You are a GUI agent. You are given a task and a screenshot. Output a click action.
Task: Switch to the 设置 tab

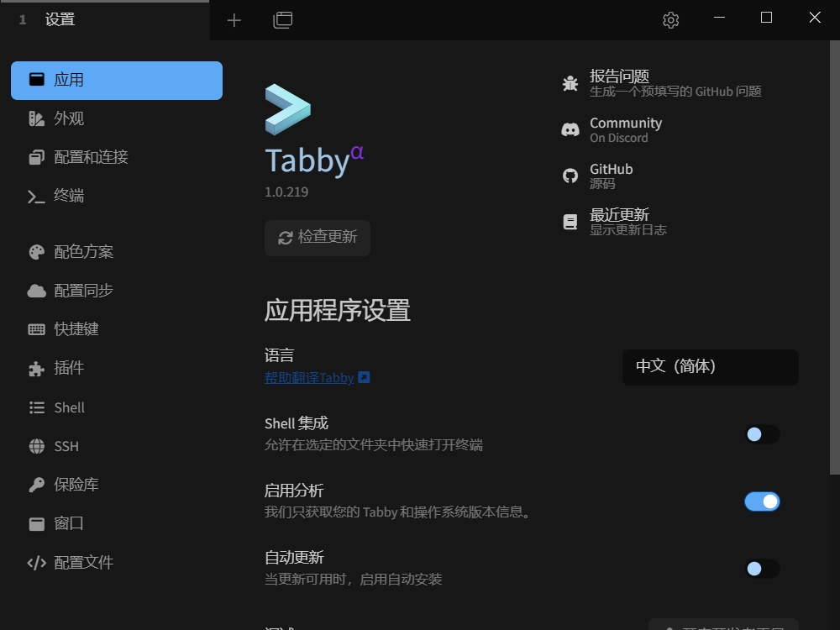pyautogui.click(x=105, y=20)
